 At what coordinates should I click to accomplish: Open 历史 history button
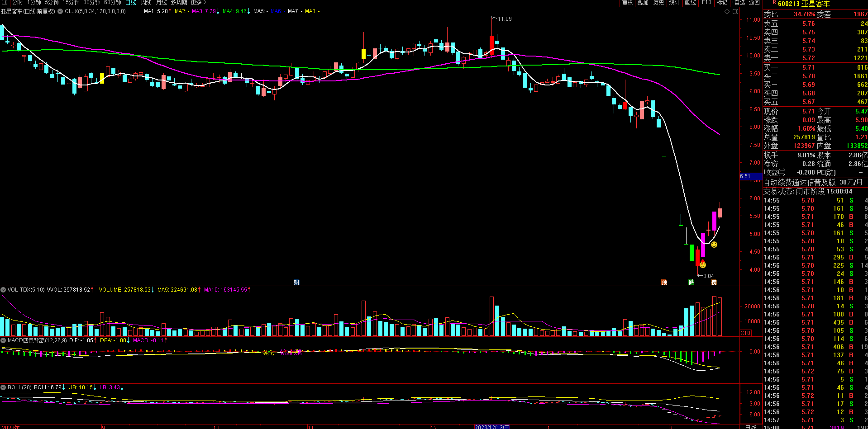click(658, 3)
